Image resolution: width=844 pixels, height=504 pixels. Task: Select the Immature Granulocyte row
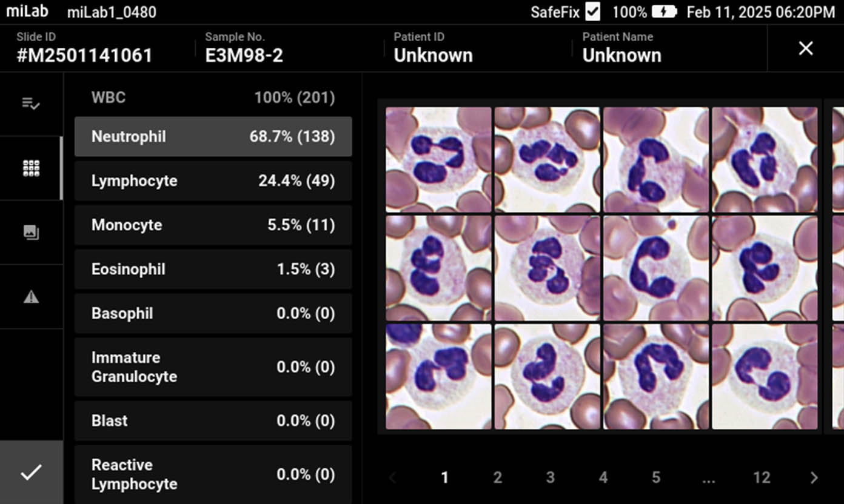coord(213,367)
